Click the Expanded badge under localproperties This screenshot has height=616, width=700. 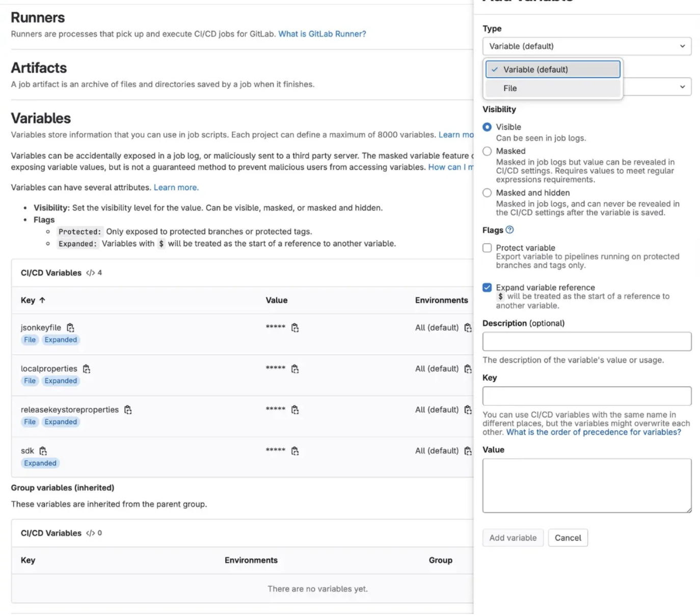[61, 381]
